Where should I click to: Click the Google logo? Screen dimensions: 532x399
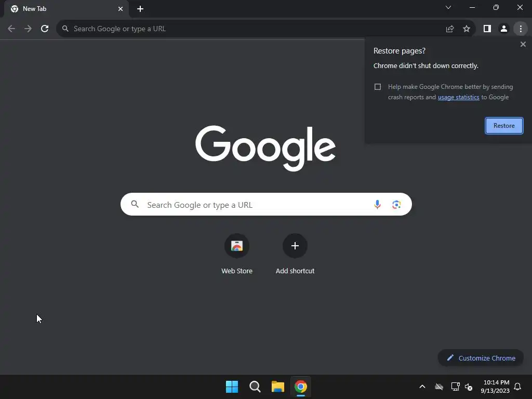click(265, 148)
